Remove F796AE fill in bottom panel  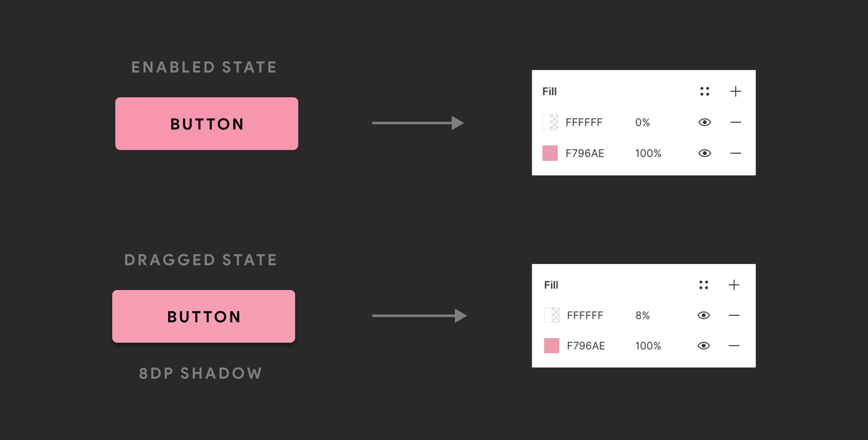pyautogui.click(x=734, y=346)
